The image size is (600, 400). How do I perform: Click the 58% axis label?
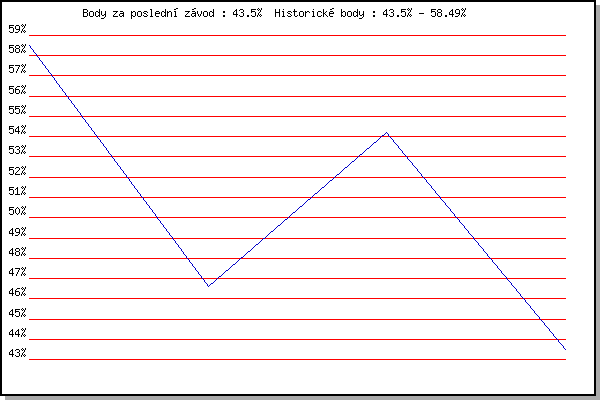[17, 49]
